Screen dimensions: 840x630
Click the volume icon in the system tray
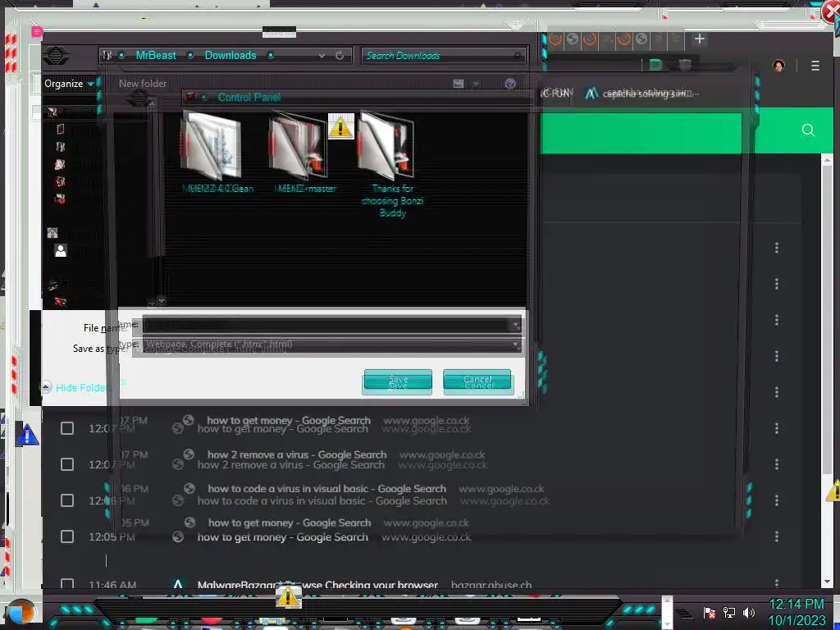click(x=748, y=612)
